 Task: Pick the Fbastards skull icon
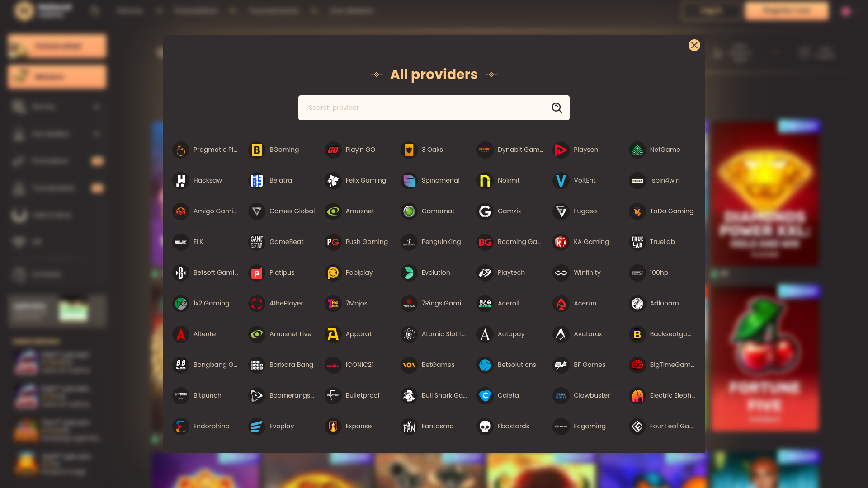485,427
